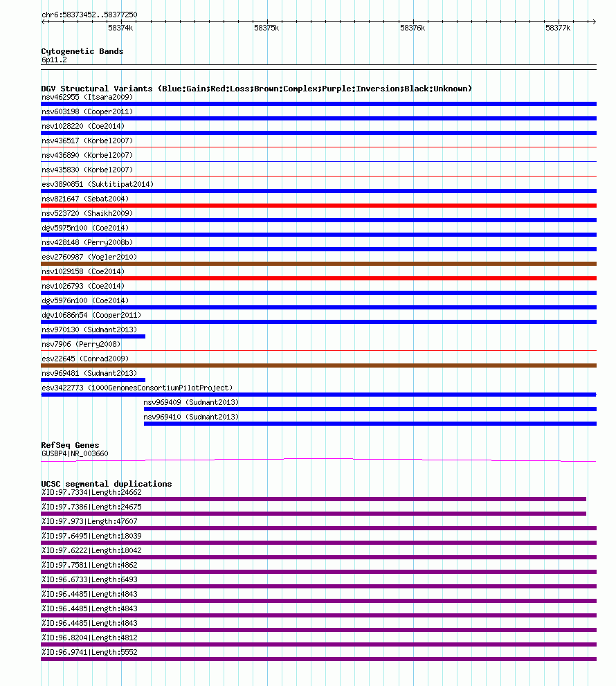Select variant dgv5976n100 (Coe2014)
616x686 pixels.
[x=85, y=300]
